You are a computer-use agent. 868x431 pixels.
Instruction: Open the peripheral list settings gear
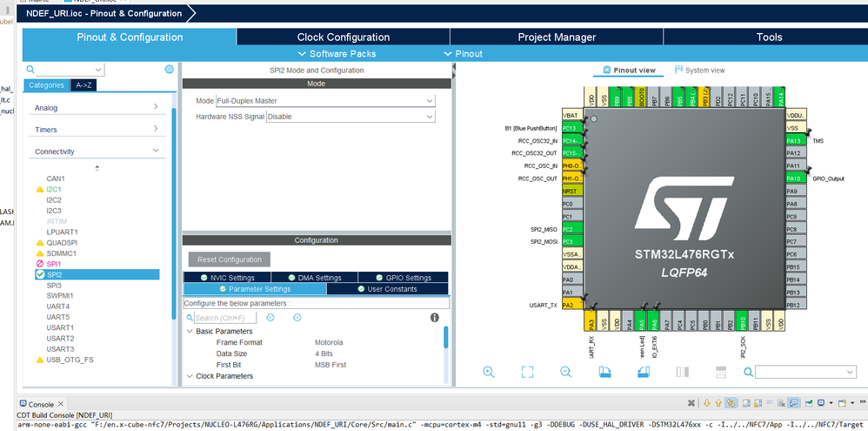click(169, 70)
